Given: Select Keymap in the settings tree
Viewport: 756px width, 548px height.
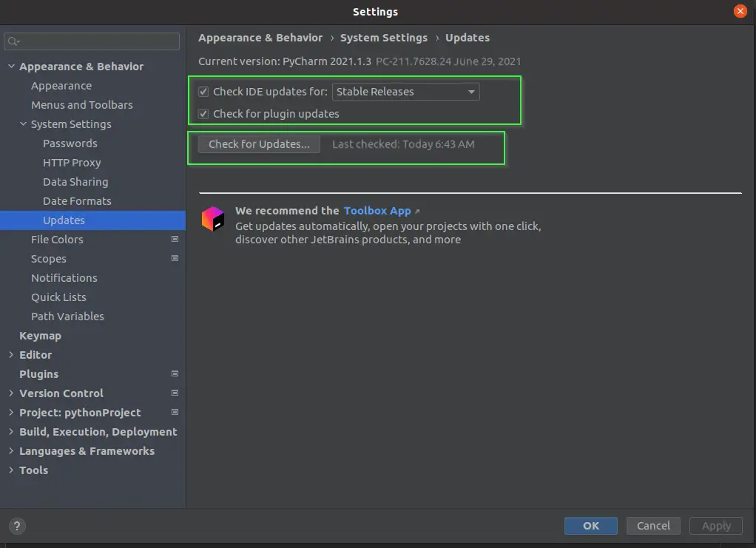Looking at the screenshot, I should click(40, 336).
